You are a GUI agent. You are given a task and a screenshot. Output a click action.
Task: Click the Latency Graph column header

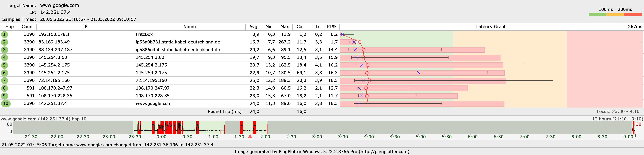click(x=491, y=27)
